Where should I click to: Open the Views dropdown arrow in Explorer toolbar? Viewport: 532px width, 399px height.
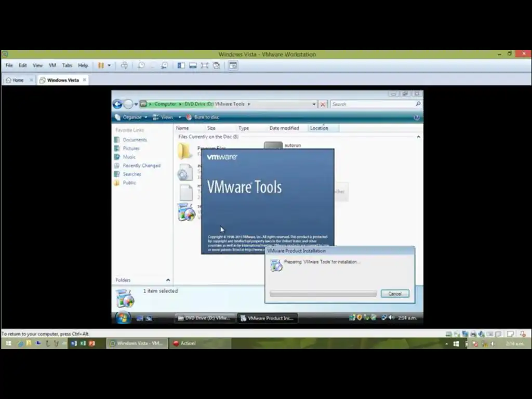tap(180, 117)
